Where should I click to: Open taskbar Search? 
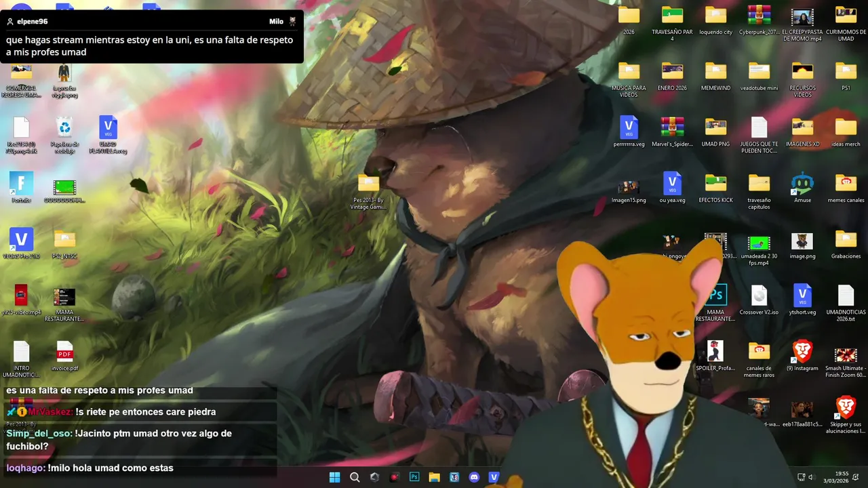pyautogui.click(x=355, y=477)
